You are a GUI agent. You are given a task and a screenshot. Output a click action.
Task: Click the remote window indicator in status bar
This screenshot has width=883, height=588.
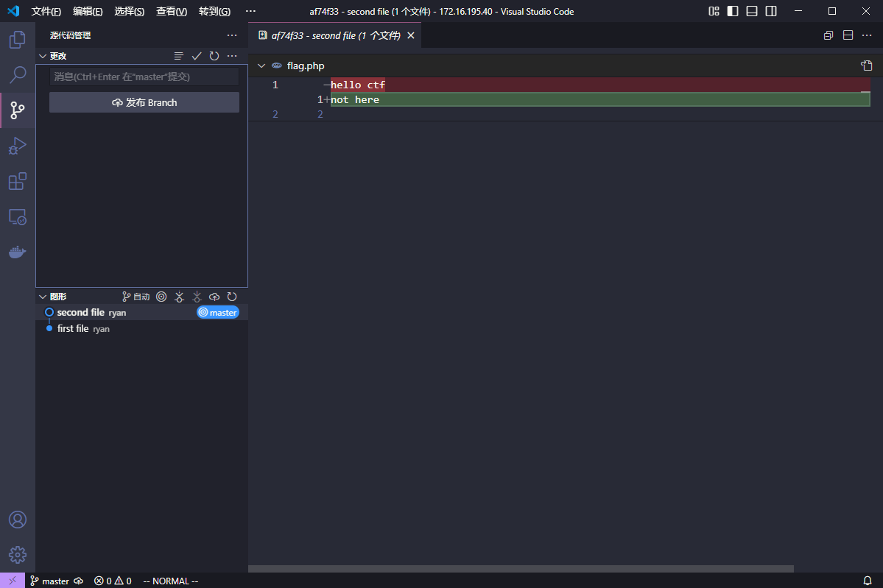point(13,581)
